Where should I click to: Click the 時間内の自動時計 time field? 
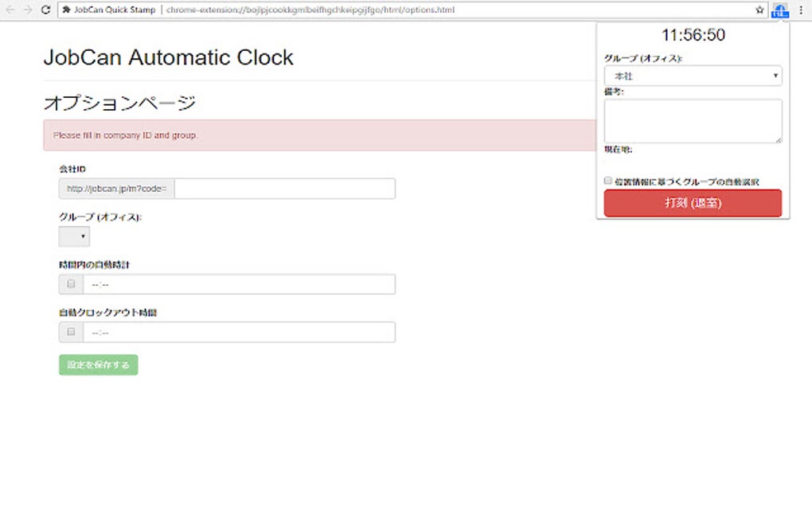(x=239, y=284)
